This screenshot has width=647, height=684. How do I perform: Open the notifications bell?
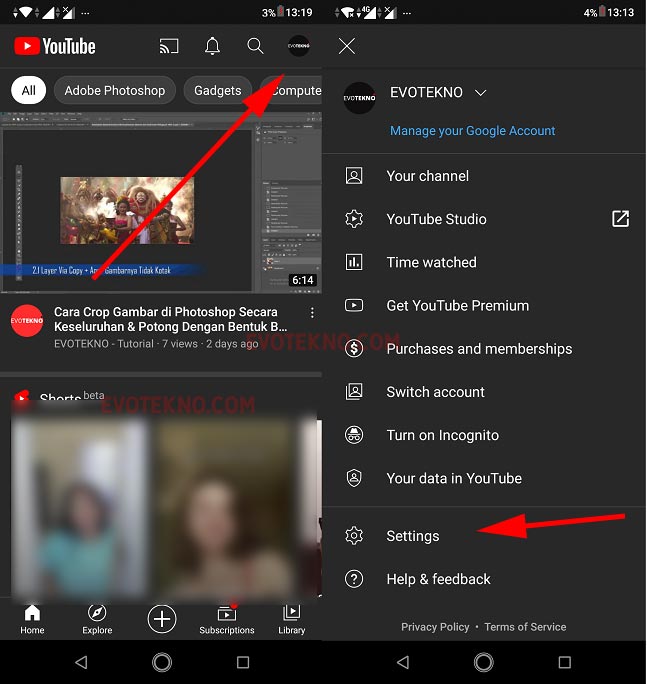pos(212,46)
